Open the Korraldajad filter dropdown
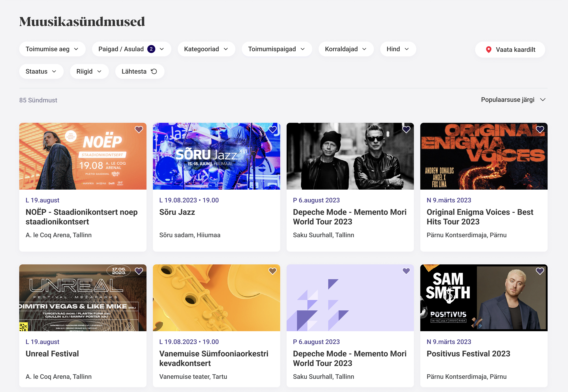The image size is (568, 392). 346,49
